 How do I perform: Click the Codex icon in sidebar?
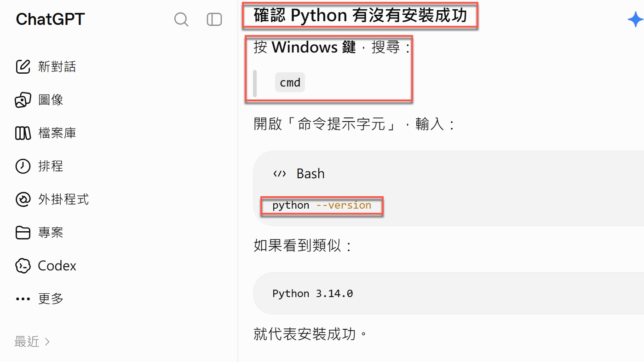[x=23, y=266]
